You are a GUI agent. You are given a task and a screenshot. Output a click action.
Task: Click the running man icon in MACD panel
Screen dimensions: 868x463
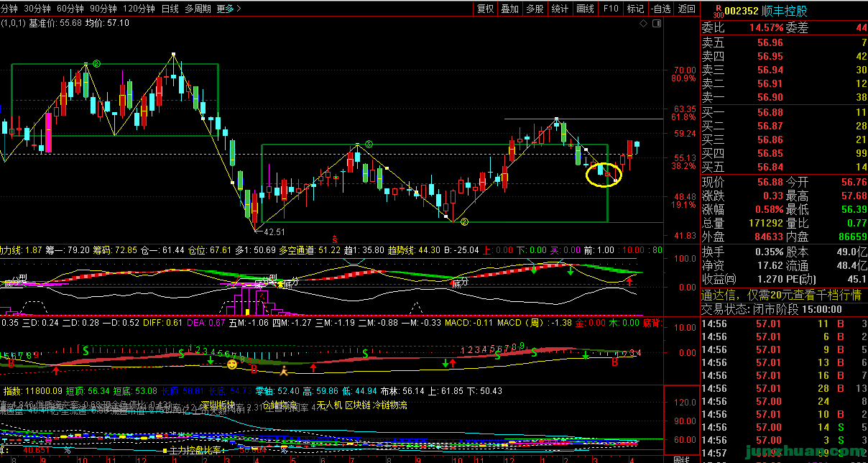coord(284,371)
